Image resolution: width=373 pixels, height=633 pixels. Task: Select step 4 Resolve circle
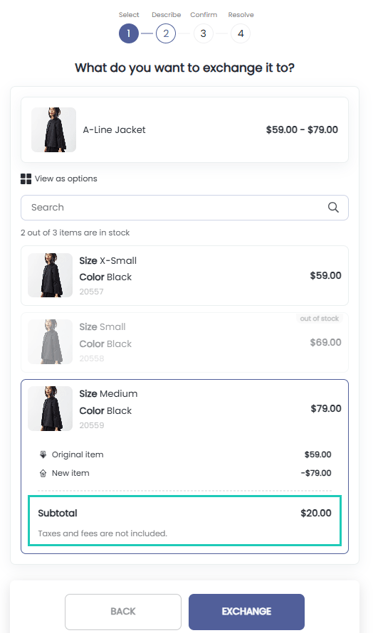click(x=240, y=33)
